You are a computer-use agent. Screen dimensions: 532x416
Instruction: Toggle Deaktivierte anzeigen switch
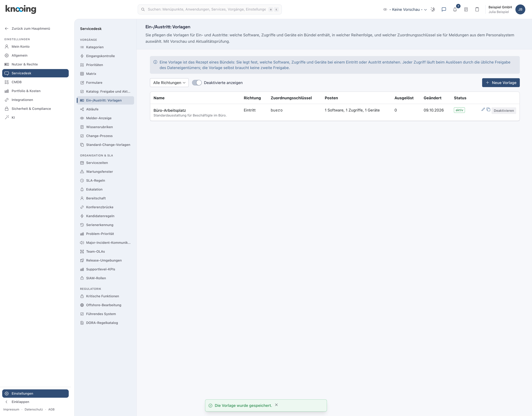click(x=197, y=83)
